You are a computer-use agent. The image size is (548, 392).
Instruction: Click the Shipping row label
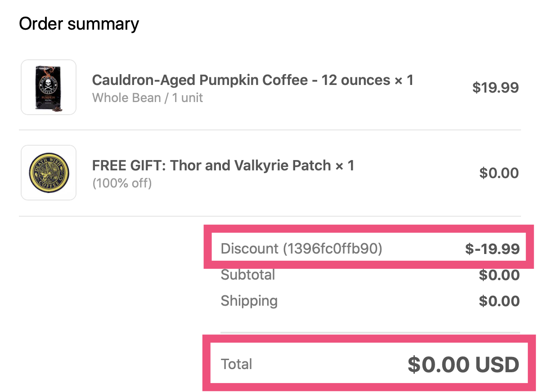249,301
